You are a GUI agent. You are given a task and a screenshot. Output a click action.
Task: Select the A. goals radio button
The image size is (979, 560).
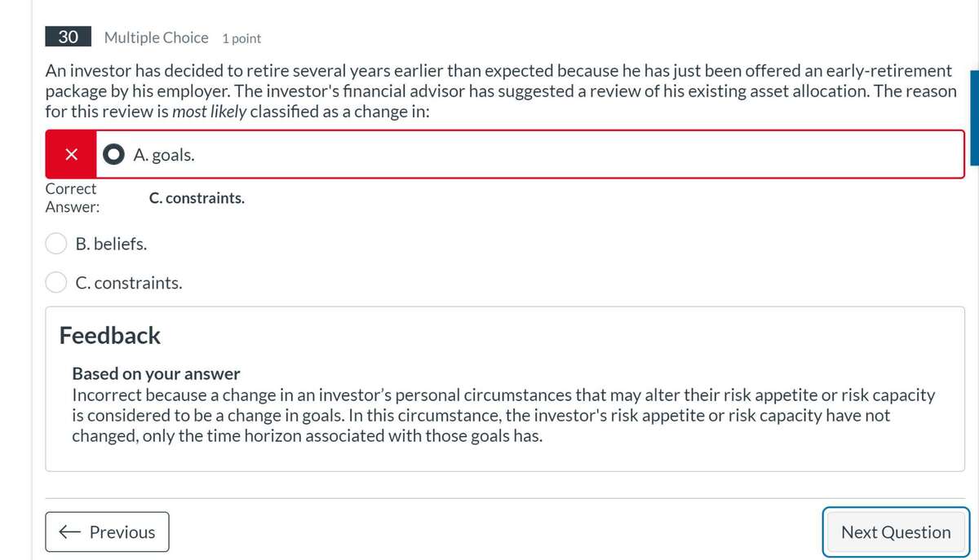point(115,155)
